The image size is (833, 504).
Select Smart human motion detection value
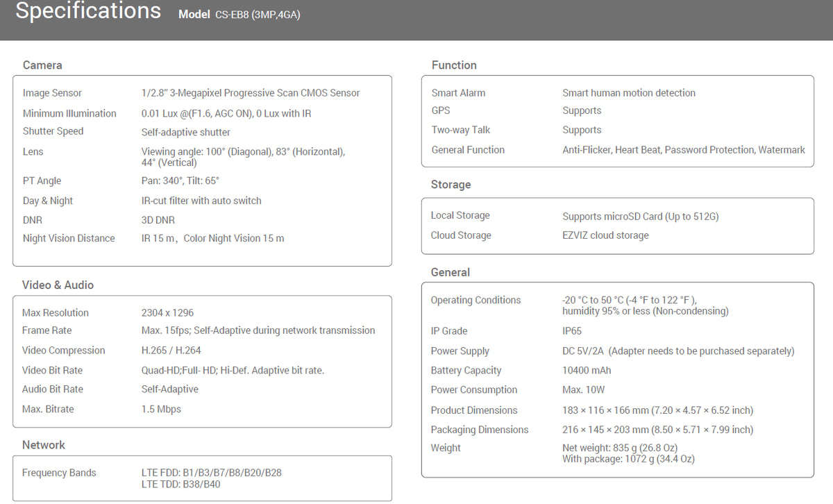(x=629, y=93)
